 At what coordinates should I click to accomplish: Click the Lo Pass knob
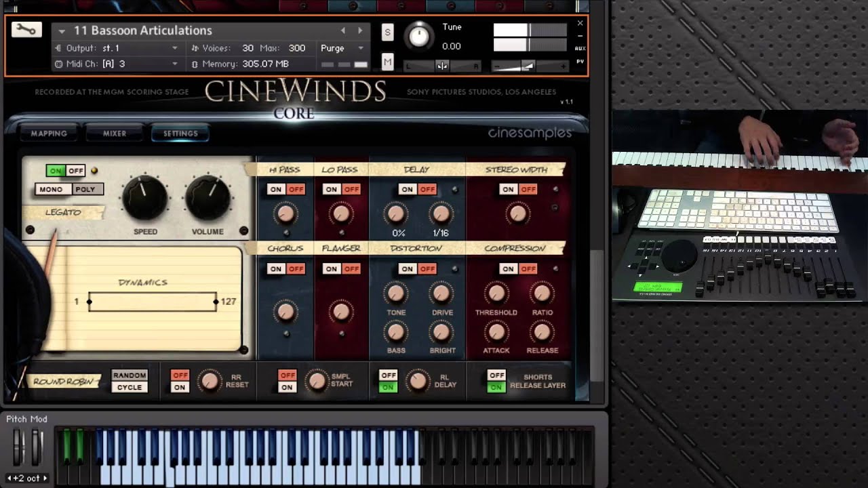click(x=341, y=214)
